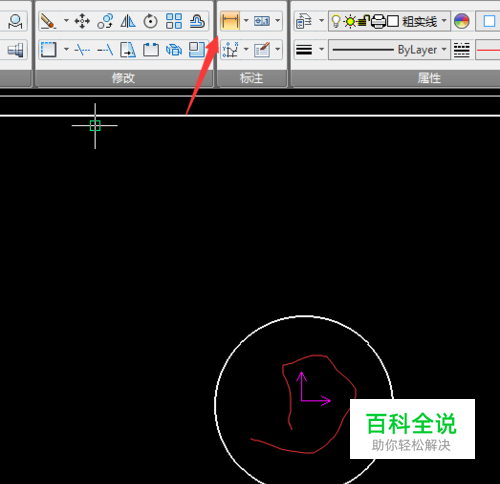Click the Match Properties icon
Viewport: 500px width, 484px height.
304,21
